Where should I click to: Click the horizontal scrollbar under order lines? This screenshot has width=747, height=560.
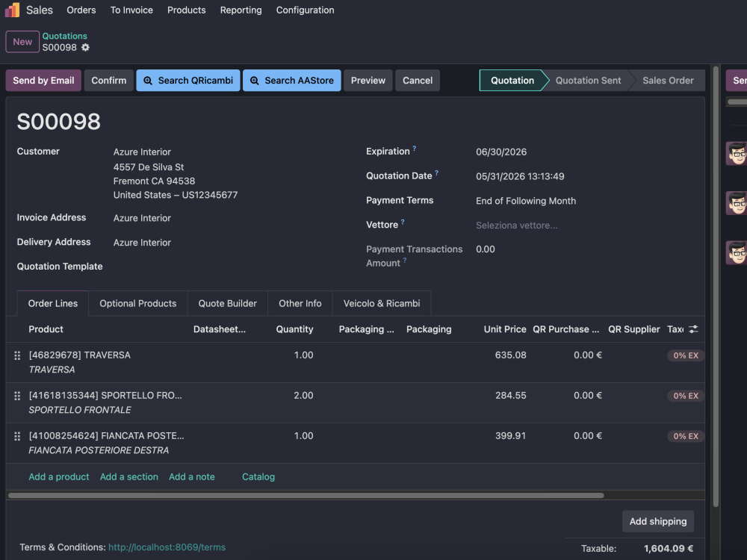pos(306,496)
